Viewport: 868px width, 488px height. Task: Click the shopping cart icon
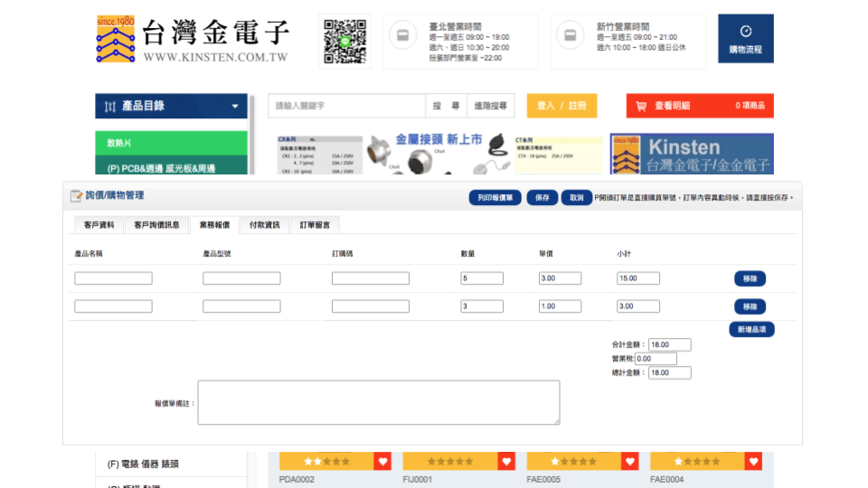pos(641,106)
